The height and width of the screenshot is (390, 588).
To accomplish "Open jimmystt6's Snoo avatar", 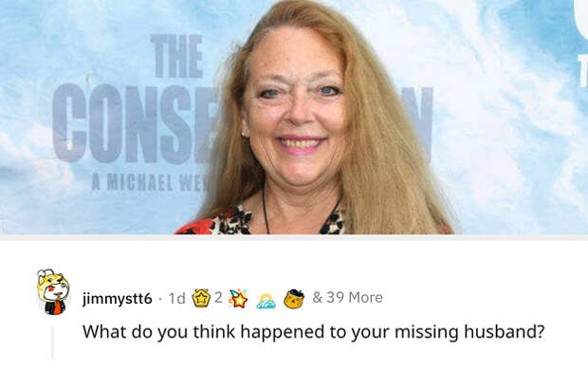I will tap(53, 292).
